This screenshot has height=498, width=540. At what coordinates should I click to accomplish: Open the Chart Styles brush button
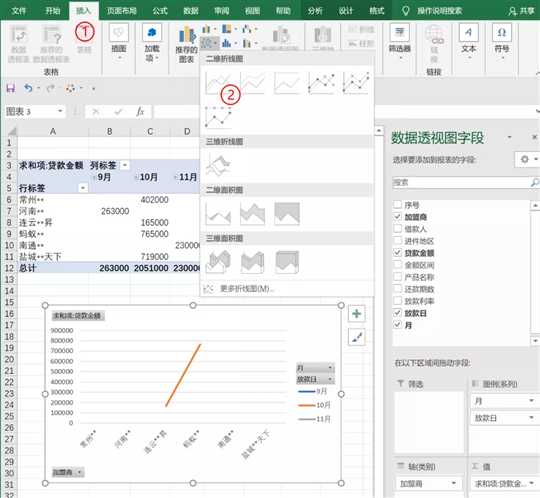coord(356,337)
